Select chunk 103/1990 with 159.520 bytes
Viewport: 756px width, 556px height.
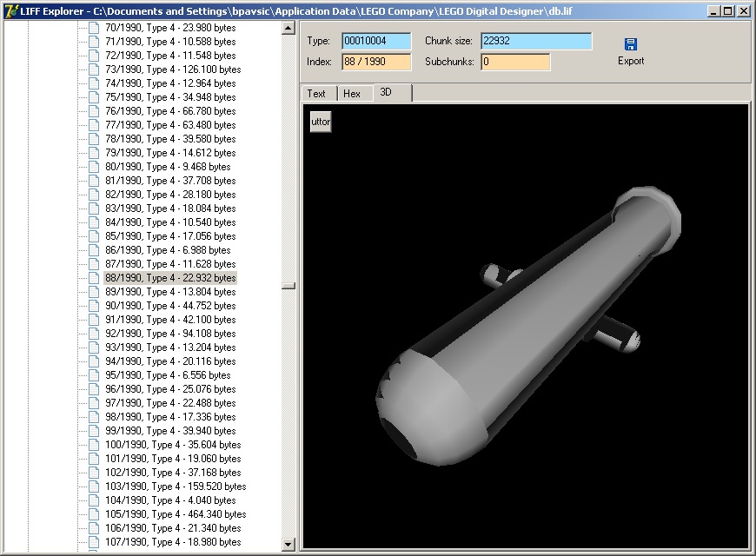point(176,486)
